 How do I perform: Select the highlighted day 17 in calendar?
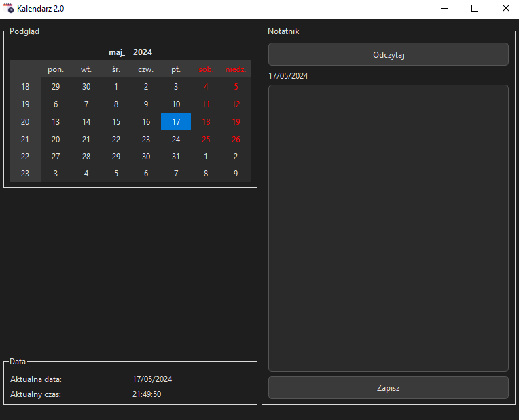coord(176,122)
